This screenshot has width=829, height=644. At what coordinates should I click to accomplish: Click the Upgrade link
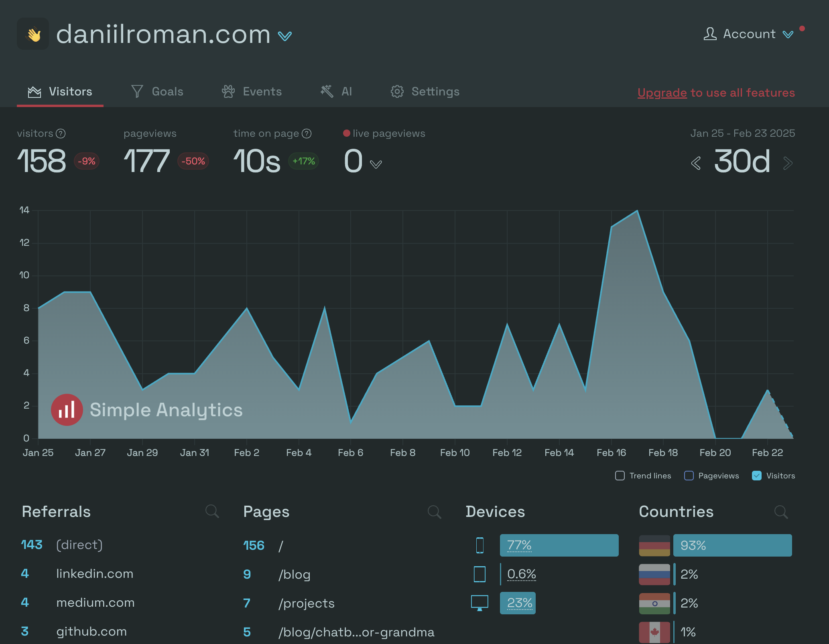662,93
